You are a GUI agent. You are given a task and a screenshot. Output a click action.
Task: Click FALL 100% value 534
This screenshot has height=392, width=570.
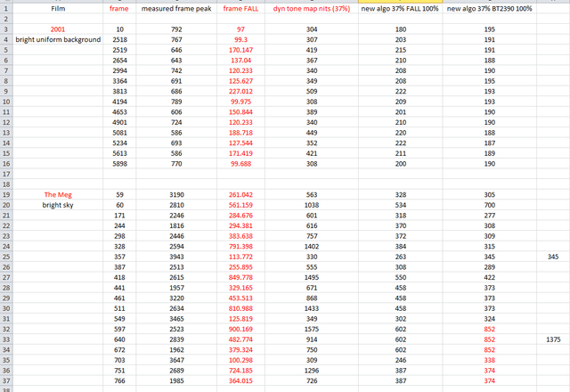[x=400, y=205]
